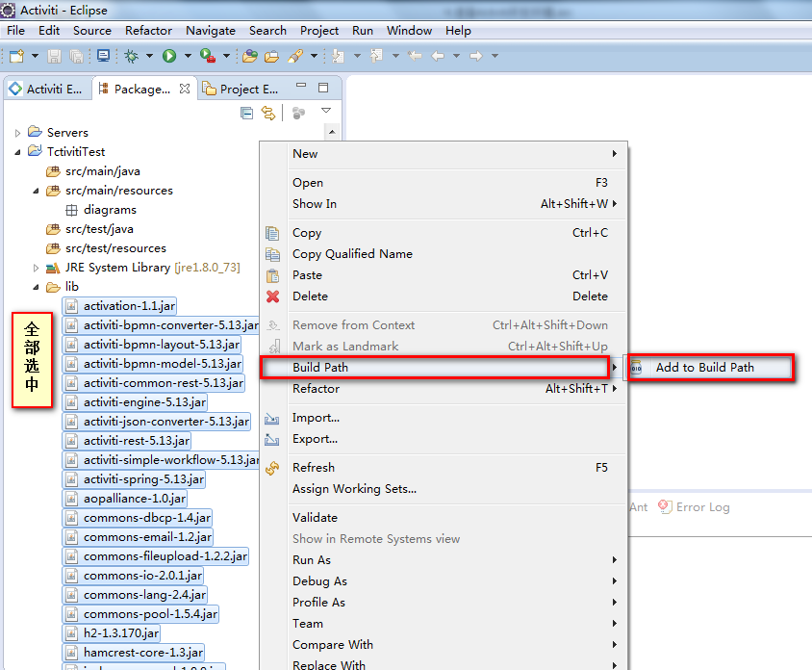The height and width of the screenshot is (670, 812).
Task: Click the Run Last Tool (external tools) icon
Action: (x=208, y=56)
